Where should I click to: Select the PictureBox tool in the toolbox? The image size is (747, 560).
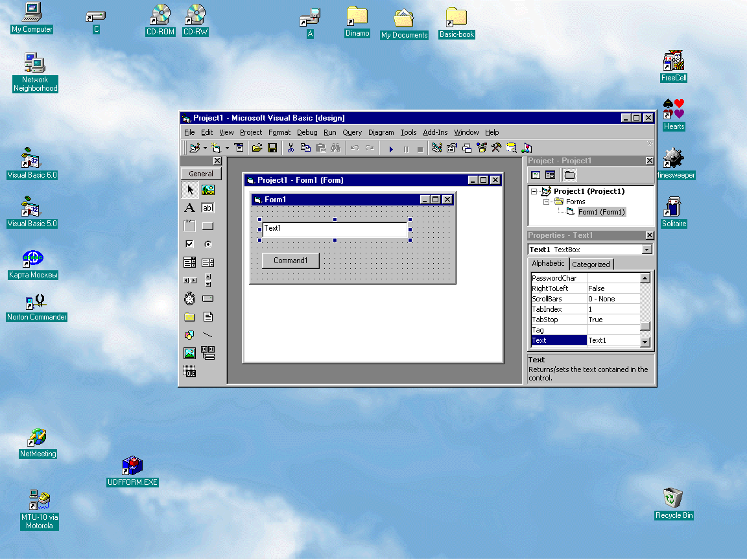(x=207, y=190)
